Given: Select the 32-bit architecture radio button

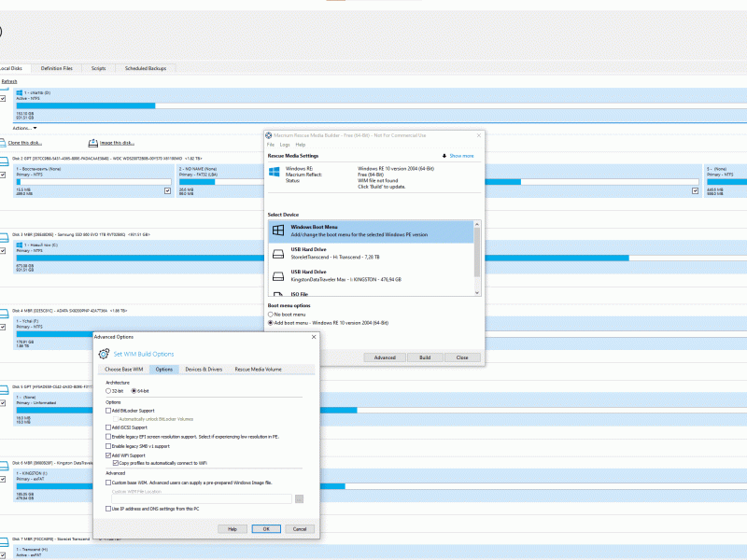Looking at the screenshot, I should (x=108, y=391).
